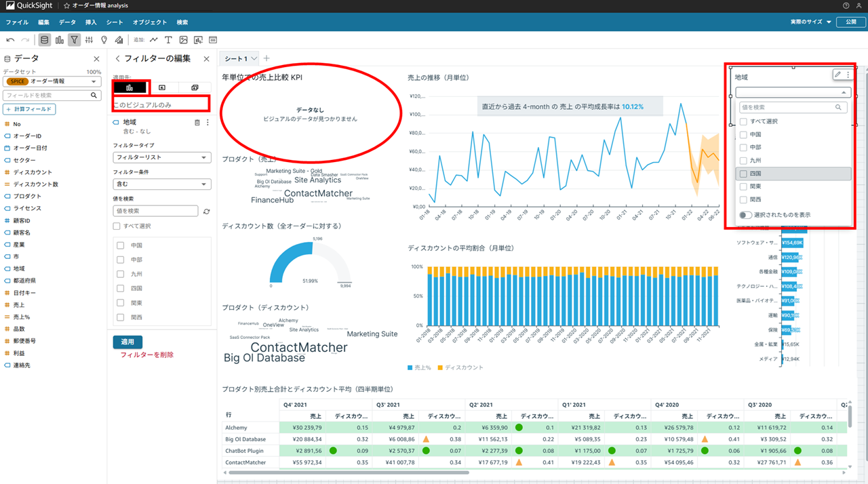
Task: Click the 適用 apply button
Action: pos(127,342)
